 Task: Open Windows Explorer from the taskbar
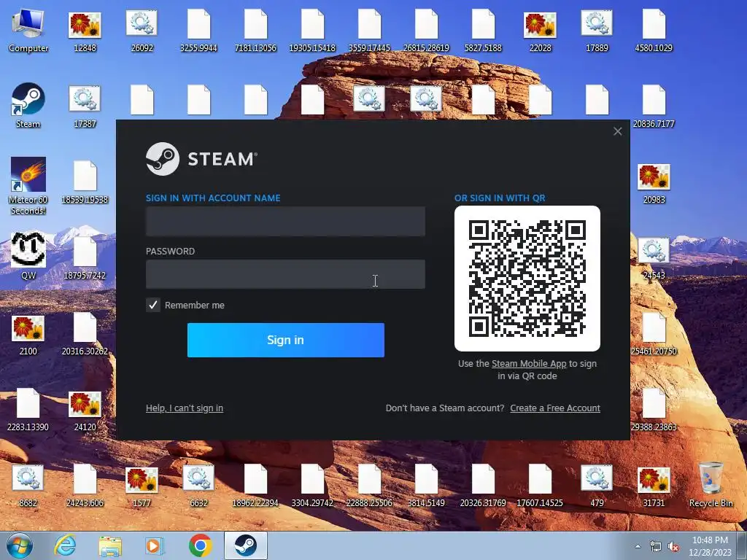pyautogui.click(x=110, y=545)
